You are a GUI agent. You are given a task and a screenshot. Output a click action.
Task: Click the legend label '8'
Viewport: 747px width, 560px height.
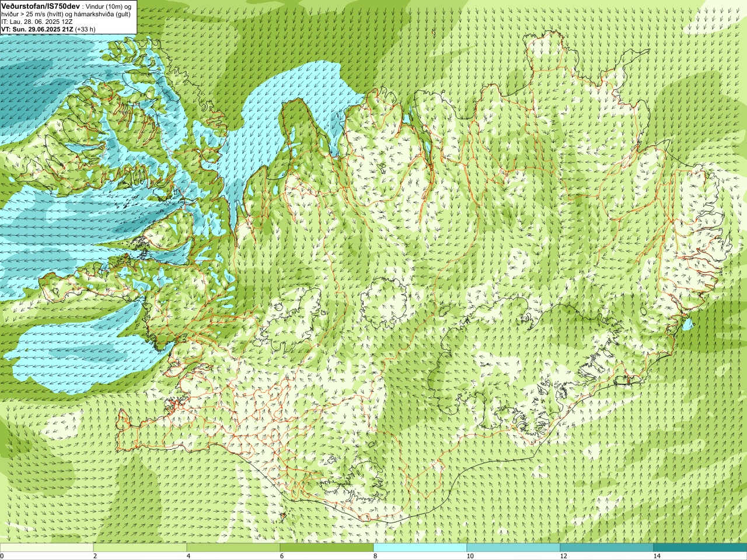point(375,556)
